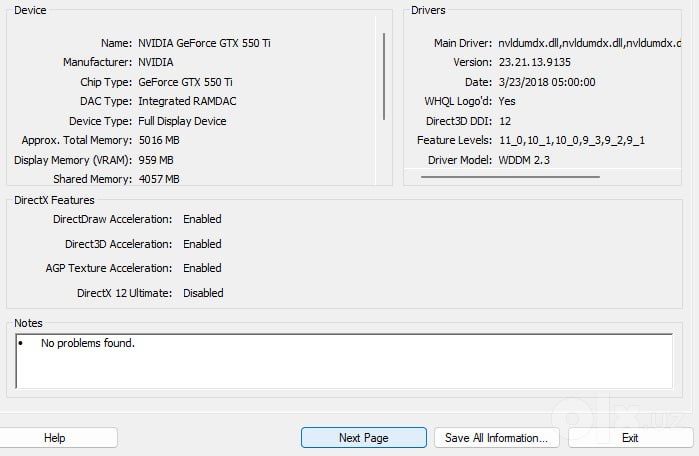Click DirectX 12 Ultimate Disabled value

tap(203, 293)
